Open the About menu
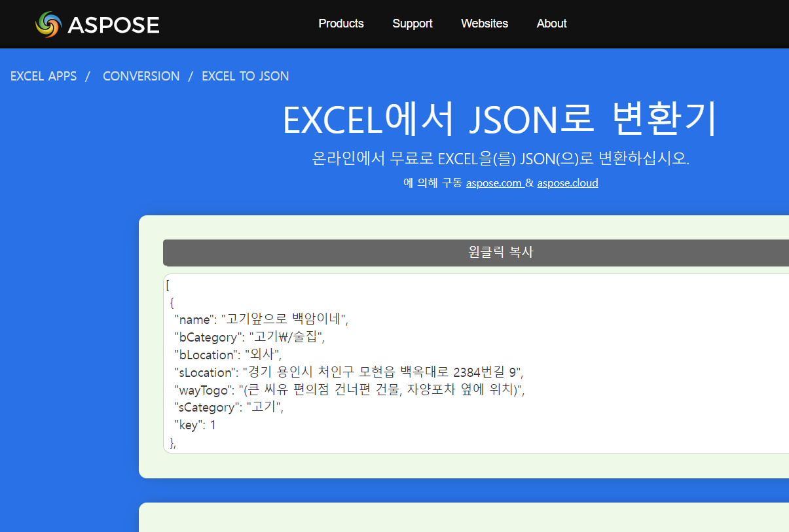 pyautogui.click(x=552, y=24)
